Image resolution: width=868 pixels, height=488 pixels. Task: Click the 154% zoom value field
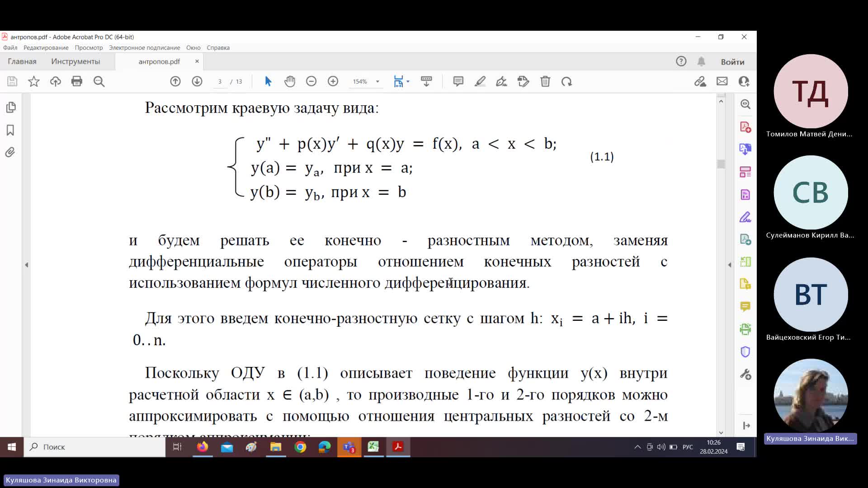[x=360, y=82]
